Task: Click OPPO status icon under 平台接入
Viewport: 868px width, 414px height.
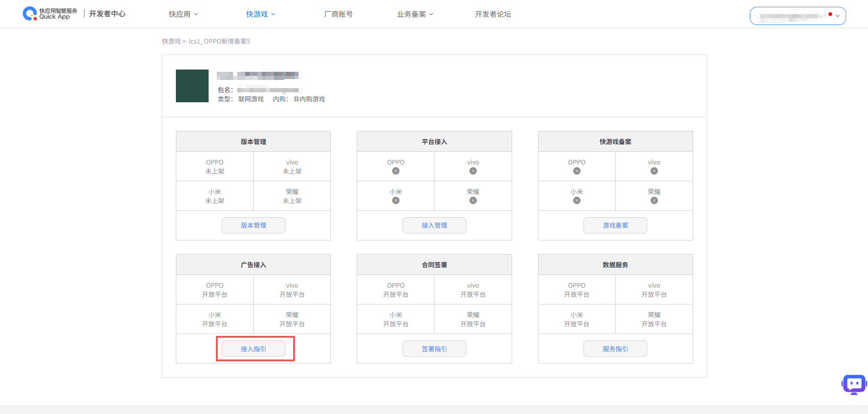Action: point(396,171)
